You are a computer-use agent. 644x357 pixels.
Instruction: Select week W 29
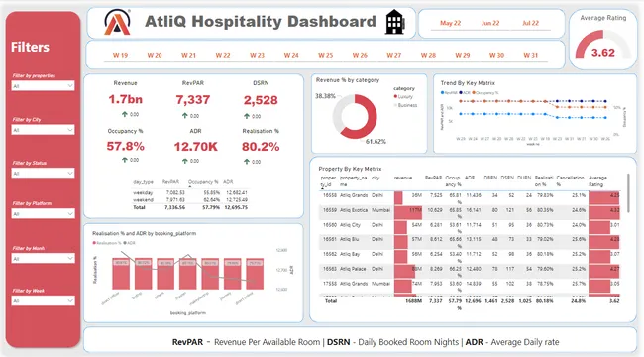[462, 55]
